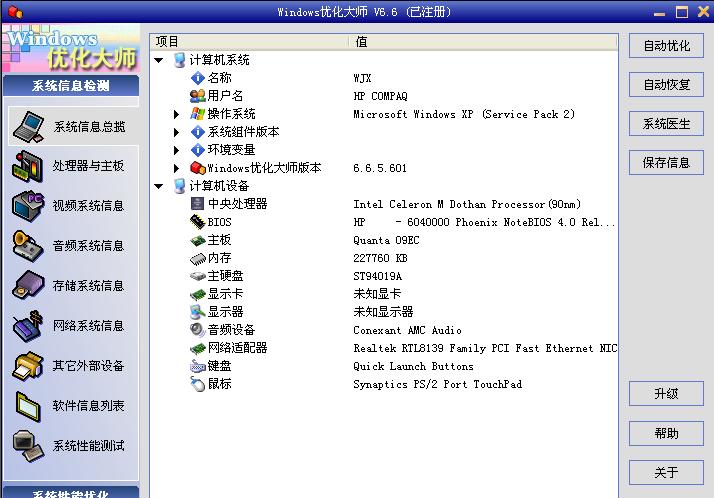Viewport: 714px width, 498px height.
Task: Click the 键盘 keyboard icon
Action: pyautogui.click(x=198, y=366)
